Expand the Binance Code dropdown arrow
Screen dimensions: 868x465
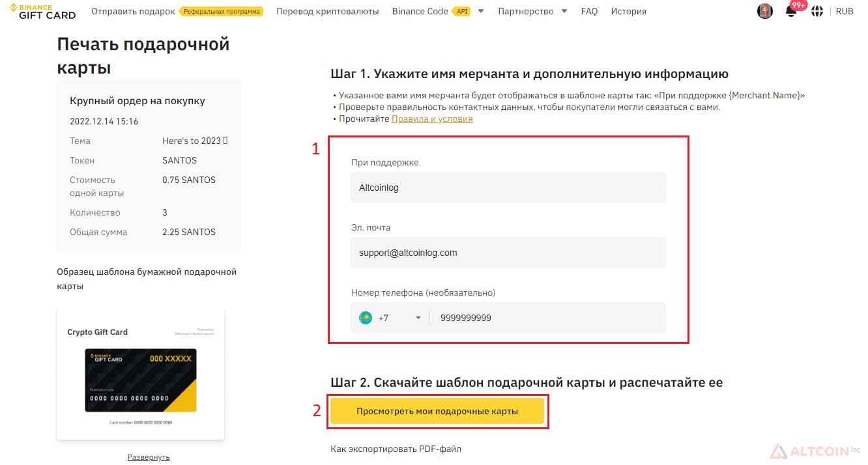coord(481,11)
